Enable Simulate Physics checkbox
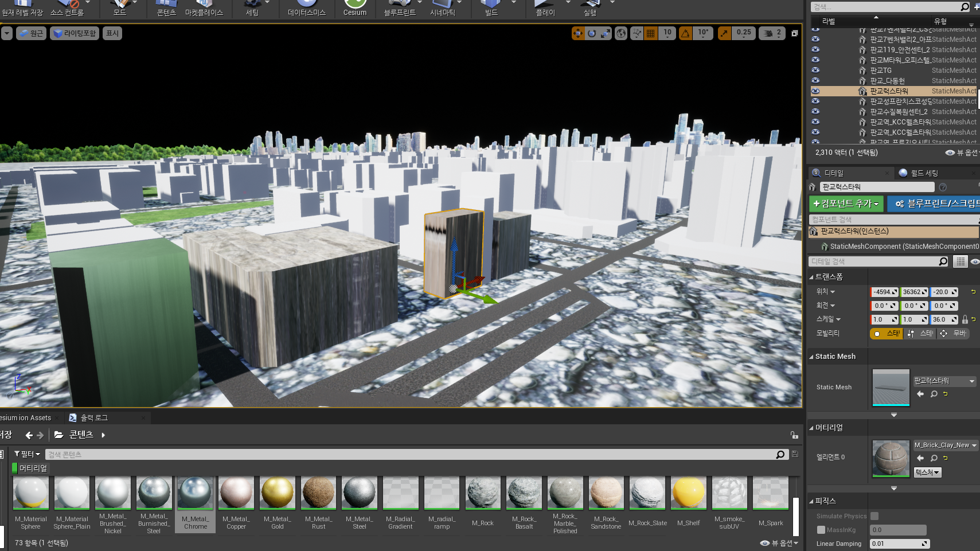 click(874, 516)
